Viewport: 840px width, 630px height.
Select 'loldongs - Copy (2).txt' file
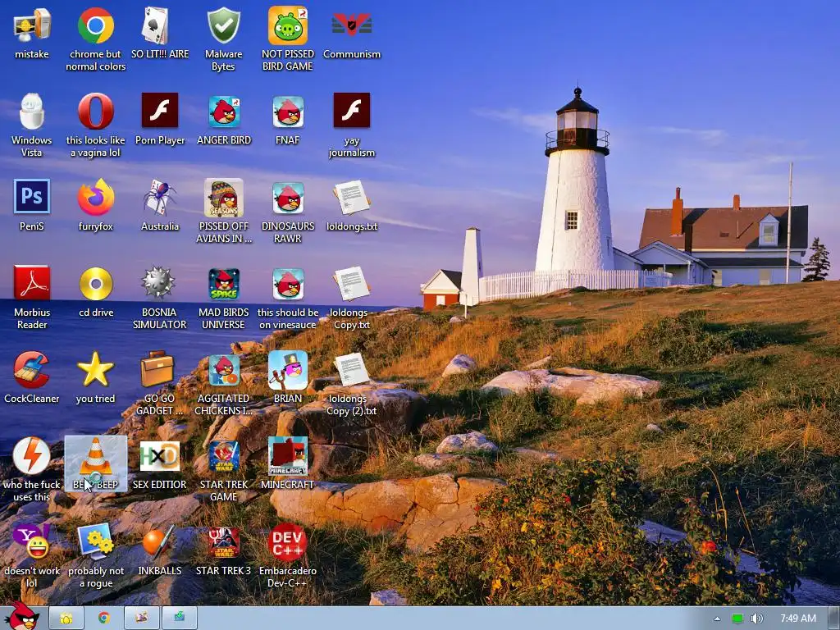pos(351,370)
